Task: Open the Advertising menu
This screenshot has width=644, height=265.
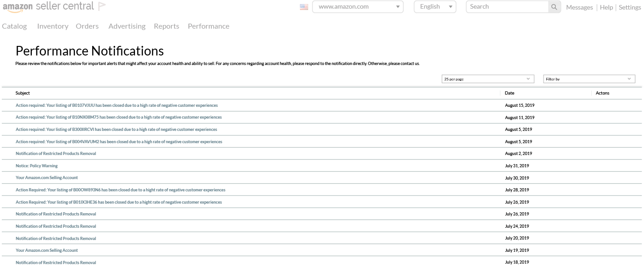Action: (x=126, y=26)
